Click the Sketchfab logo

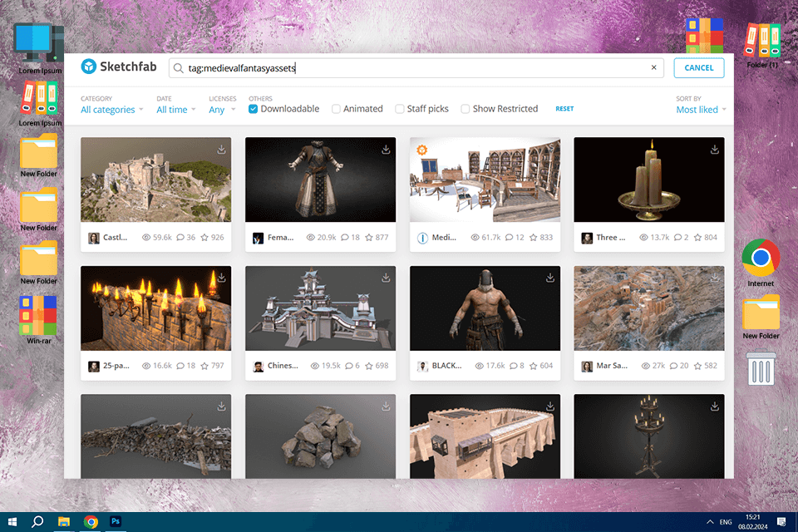[x=119, y=66]
